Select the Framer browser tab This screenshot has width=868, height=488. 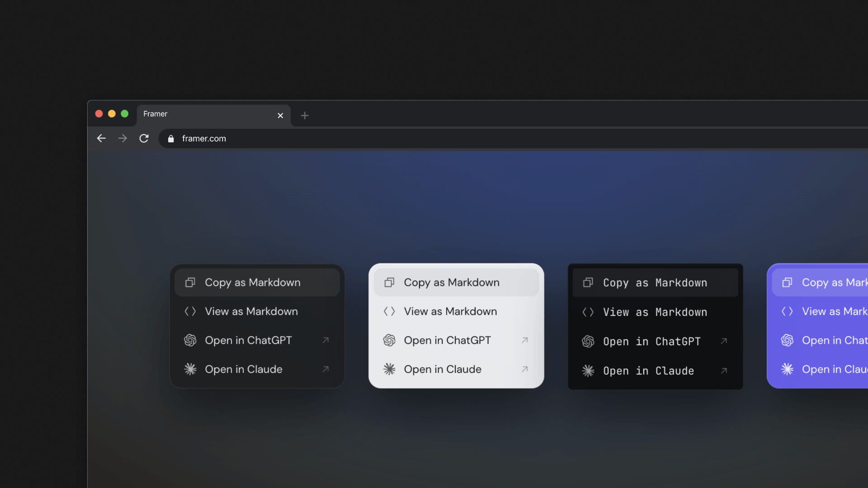pyautogui.click(x=213, y=115)
